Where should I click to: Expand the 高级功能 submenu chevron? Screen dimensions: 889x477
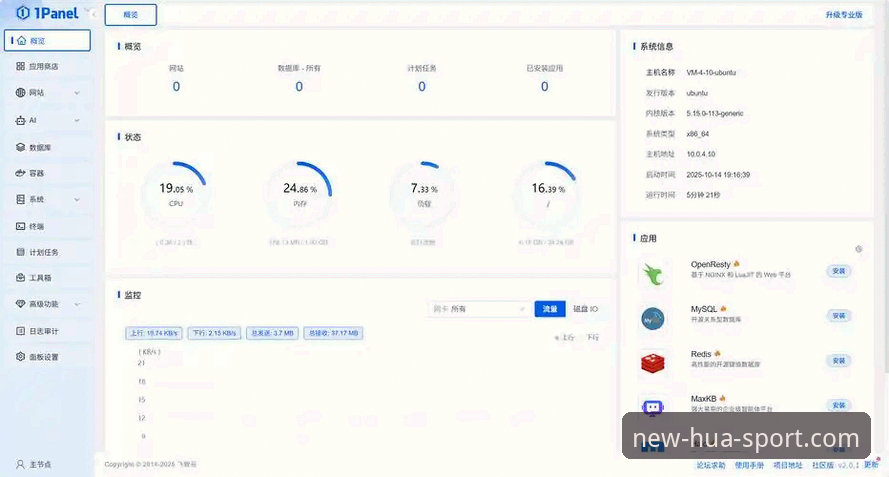pyautogui.click(x=77, y=304)
